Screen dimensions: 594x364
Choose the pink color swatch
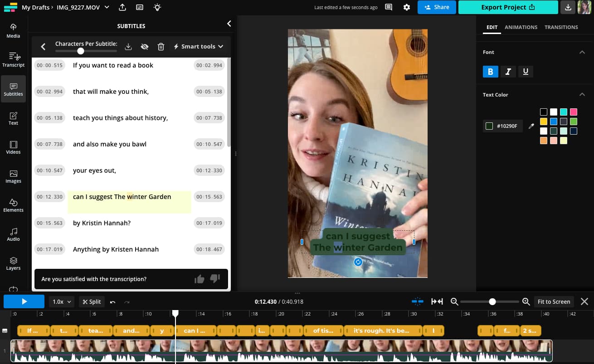coord(574,112)
